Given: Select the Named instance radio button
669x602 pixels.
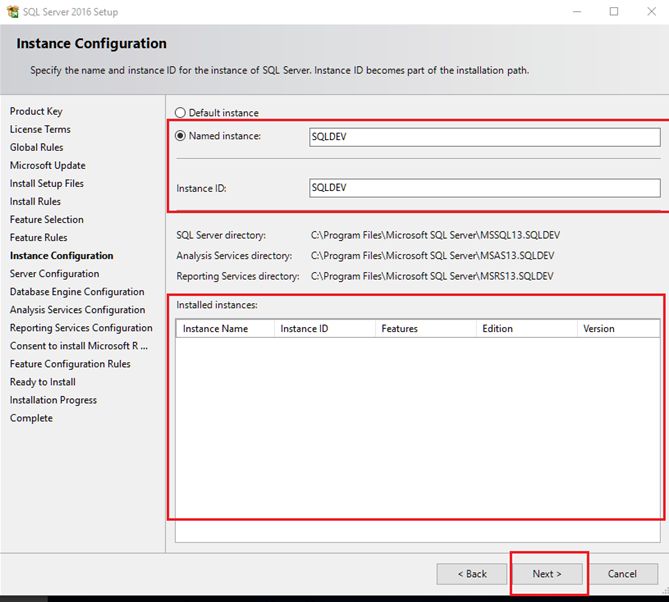Looking at the screenshot, I should tap(180, 136).
